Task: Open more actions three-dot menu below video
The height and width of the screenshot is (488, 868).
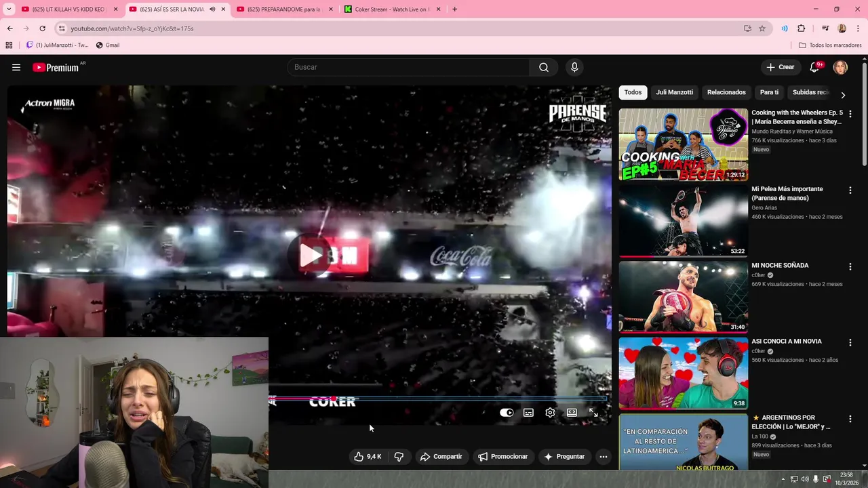Action: (603, 457)
